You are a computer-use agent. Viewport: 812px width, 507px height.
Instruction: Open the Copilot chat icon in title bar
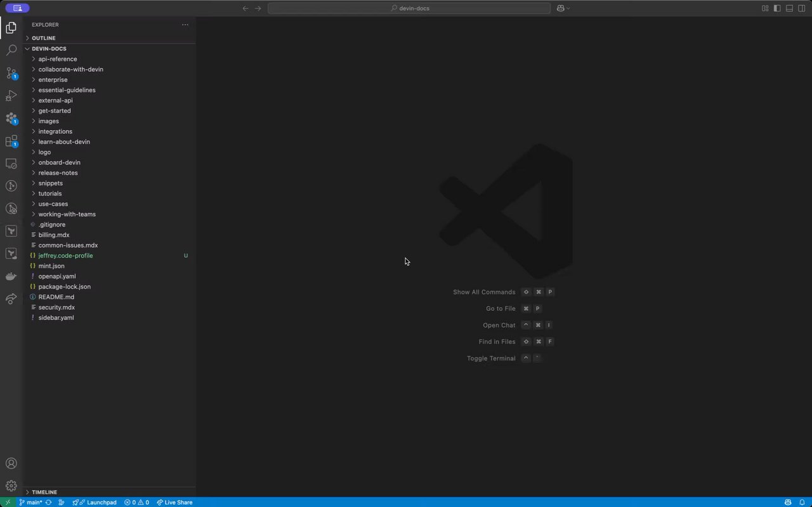[x=561, y=8]
